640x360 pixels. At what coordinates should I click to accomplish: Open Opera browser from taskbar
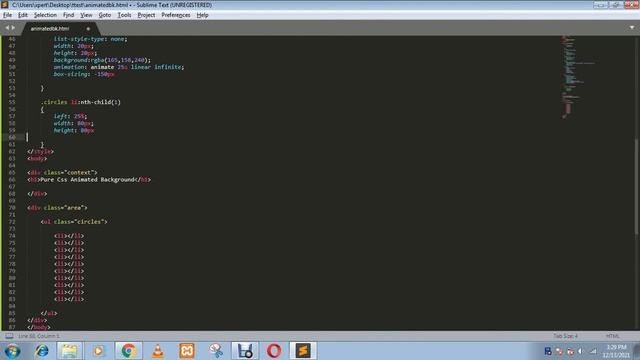274,351
